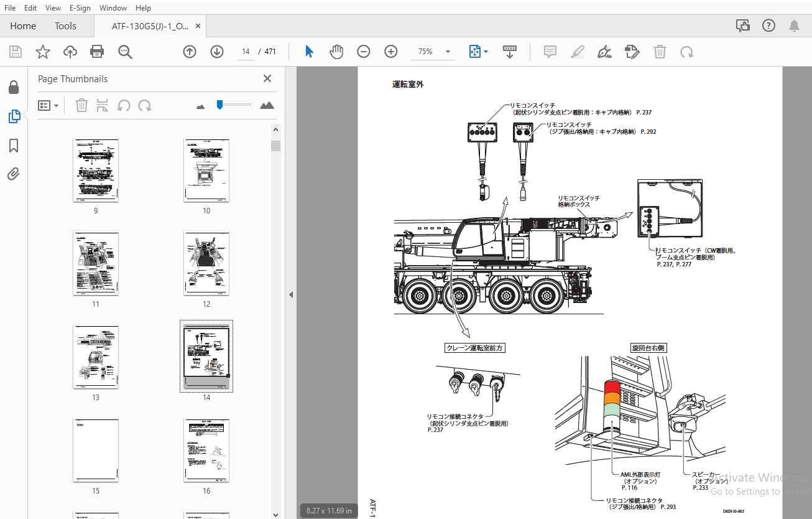812x519 pixels.
Task: Click thumbnails panel scroll up arrow
Action: 276,129
